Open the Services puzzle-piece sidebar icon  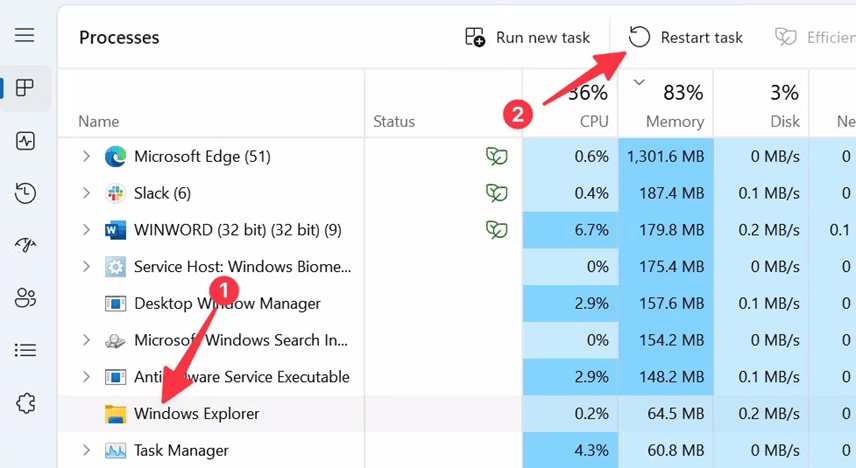25,404
